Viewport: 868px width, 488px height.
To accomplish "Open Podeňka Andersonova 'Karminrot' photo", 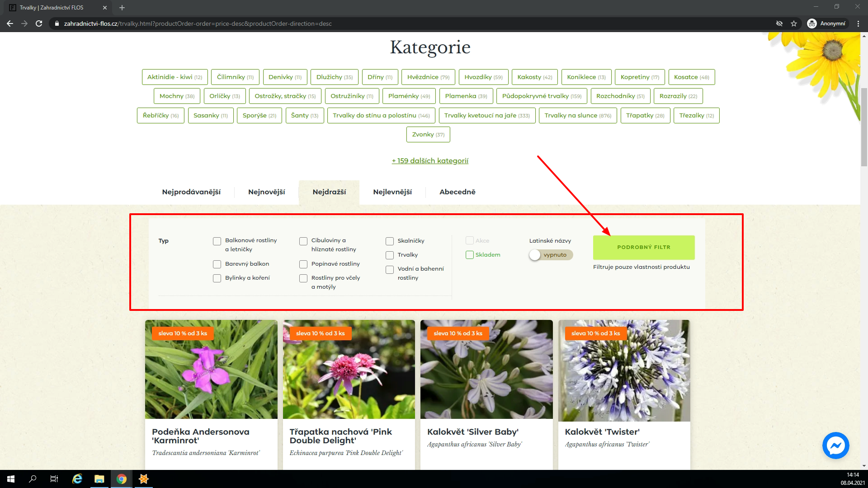I will [211, 371].
